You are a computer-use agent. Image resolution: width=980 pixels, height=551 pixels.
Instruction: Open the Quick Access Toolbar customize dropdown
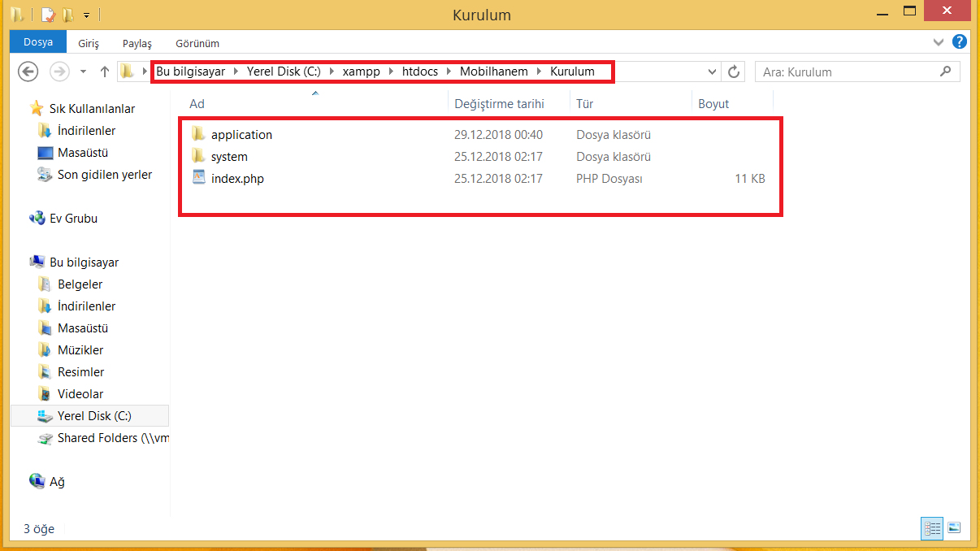pos(86,15)
